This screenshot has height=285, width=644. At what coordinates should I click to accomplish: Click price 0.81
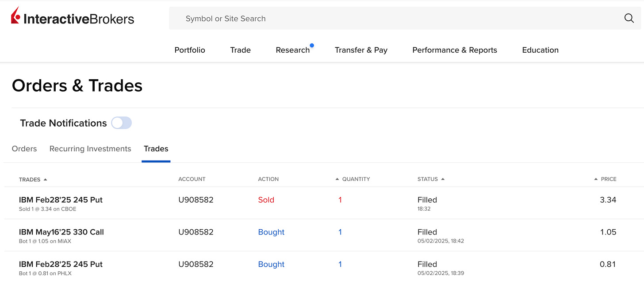coord(608,264)
